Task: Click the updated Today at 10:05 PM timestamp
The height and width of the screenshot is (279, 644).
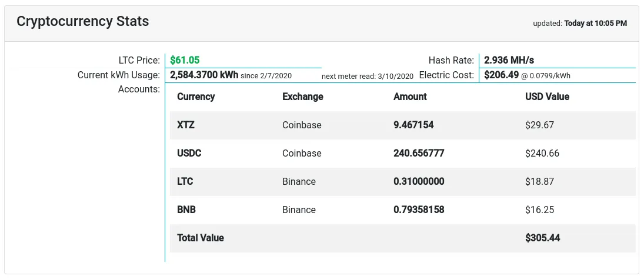Action: tap(580, 24)
